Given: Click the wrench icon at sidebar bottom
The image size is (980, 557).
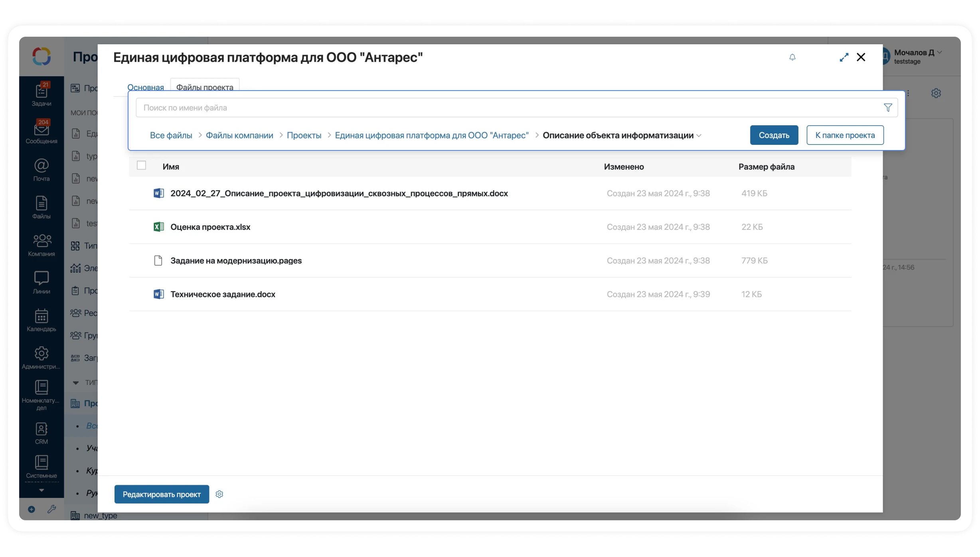Looking at the screenshot, I should [x=51, y=509].
